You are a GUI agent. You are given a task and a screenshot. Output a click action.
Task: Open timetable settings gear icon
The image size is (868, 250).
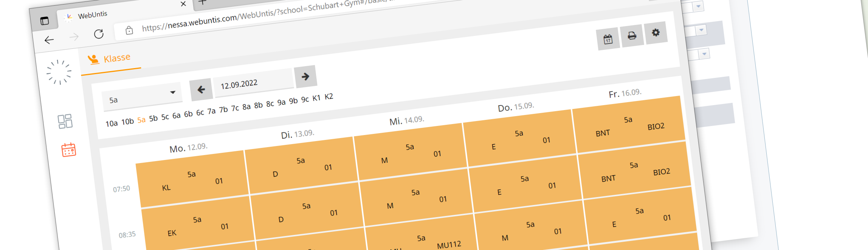point(656,33)
